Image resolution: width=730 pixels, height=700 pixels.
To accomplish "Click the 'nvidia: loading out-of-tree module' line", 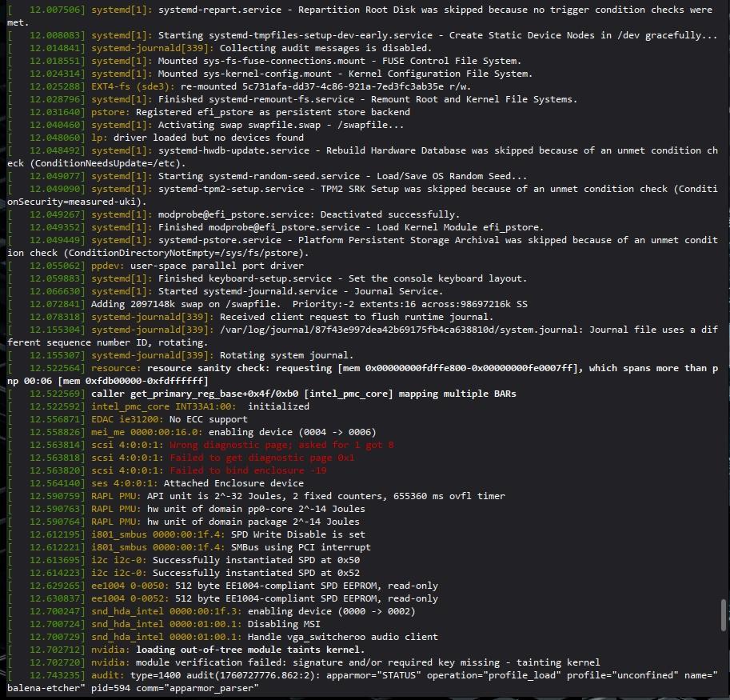I will point(249,650).
